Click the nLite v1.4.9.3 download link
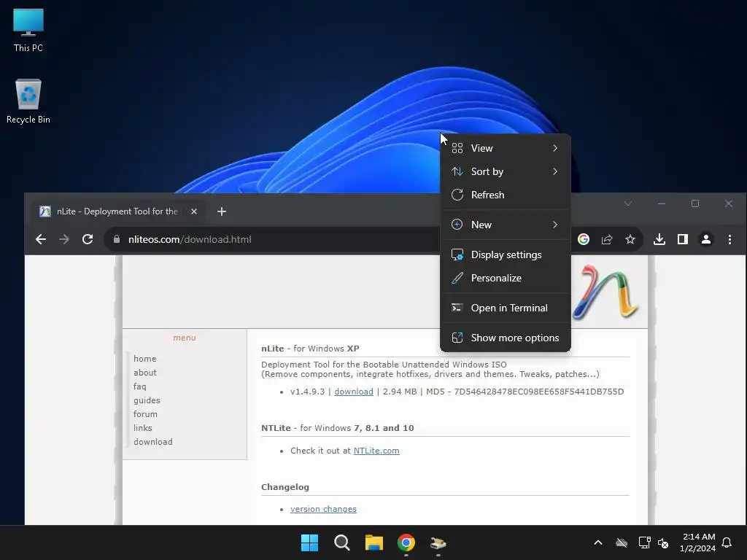747x560 pixels. [x=354, y=392]
